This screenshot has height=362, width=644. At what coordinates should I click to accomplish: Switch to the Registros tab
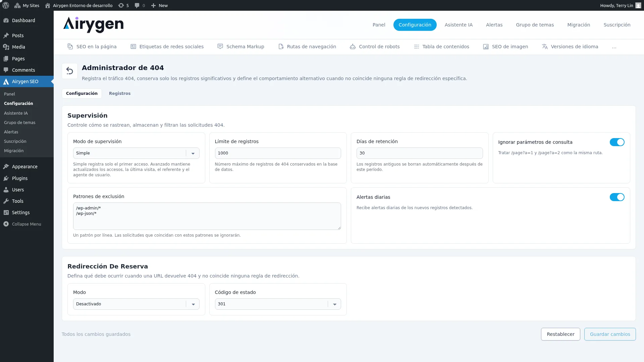(x=120, y=94)
